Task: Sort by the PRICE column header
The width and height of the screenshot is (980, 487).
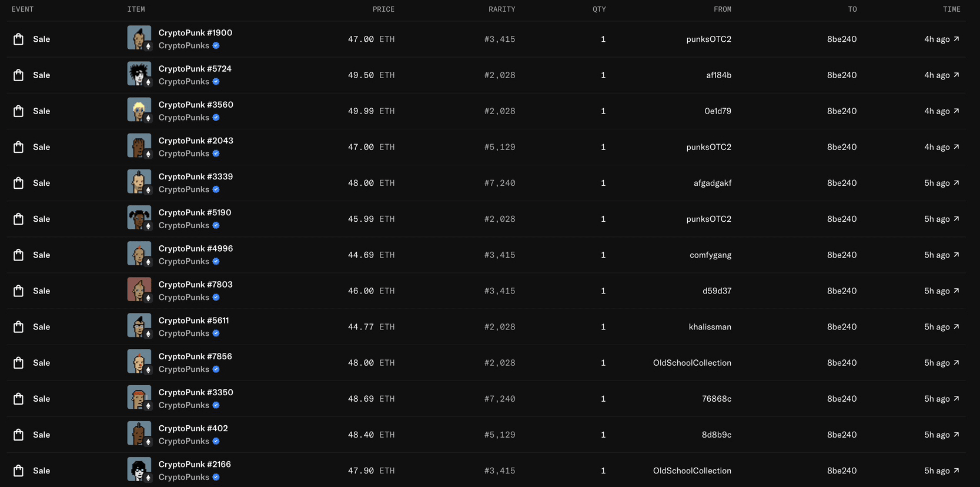Action: [383, 9]
